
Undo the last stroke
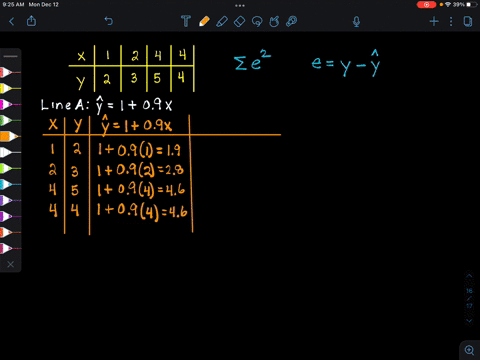109,21
